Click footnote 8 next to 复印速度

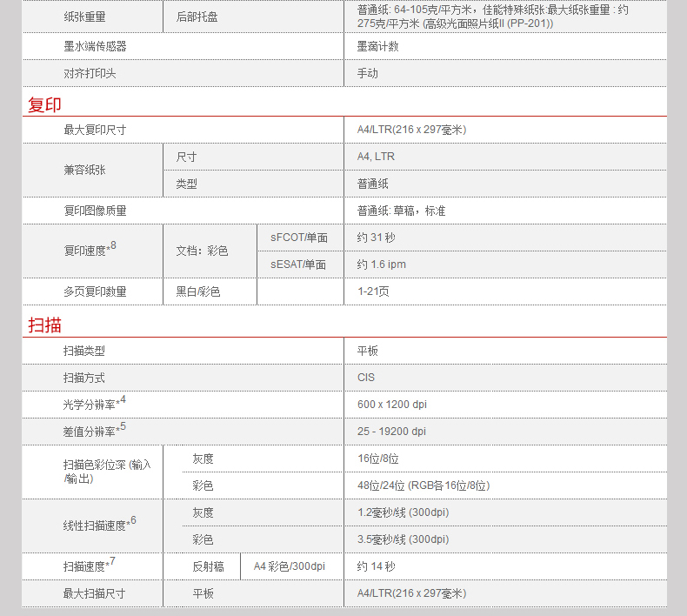tap(113, 246)
